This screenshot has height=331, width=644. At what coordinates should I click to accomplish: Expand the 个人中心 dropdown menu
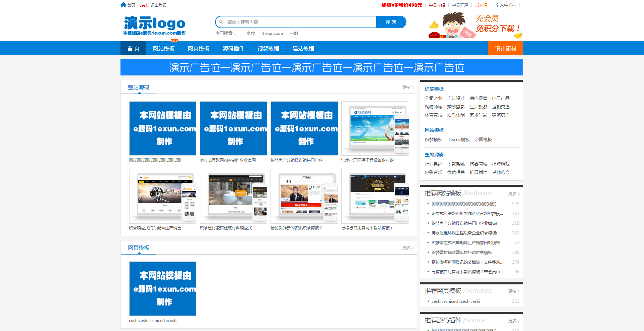(x=506, y=5)
